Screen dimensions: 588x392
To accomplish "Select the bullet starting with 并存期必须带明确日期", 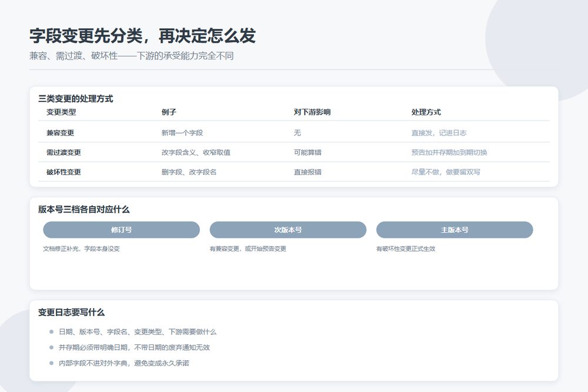I will pyautogui.click(x=134, y=348).
